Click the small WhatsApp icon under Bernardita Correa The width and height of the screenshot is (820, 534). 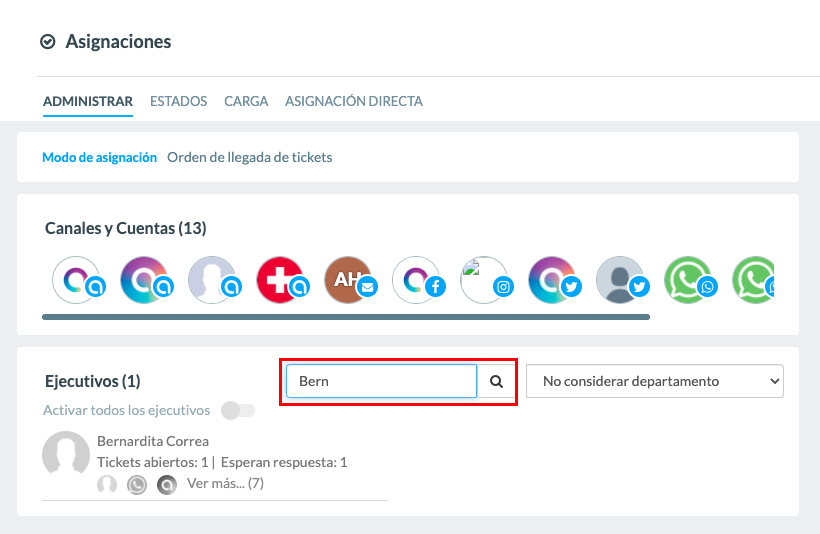[137, 485]
